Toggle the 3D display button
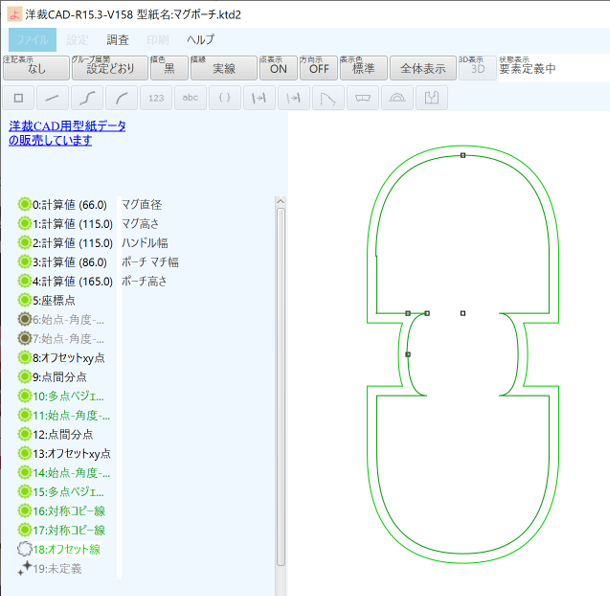 478,68
